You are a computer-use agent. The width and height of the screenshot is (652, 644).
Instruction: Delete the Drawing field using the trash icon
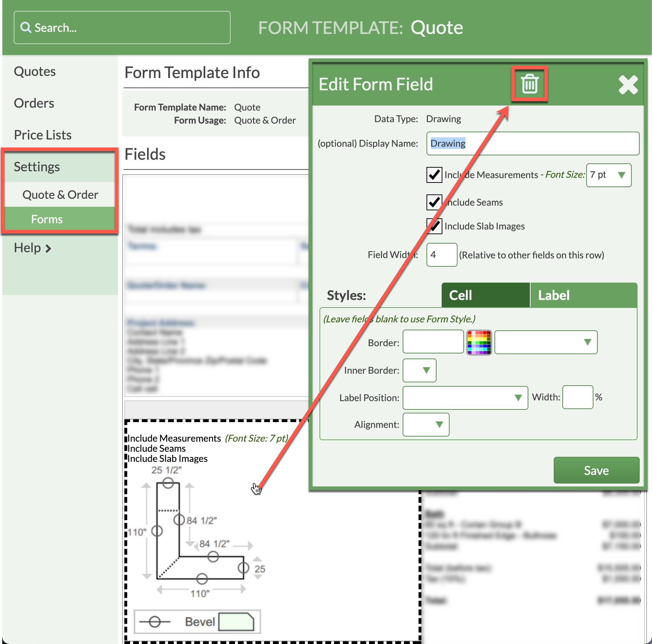pos(530,84)
